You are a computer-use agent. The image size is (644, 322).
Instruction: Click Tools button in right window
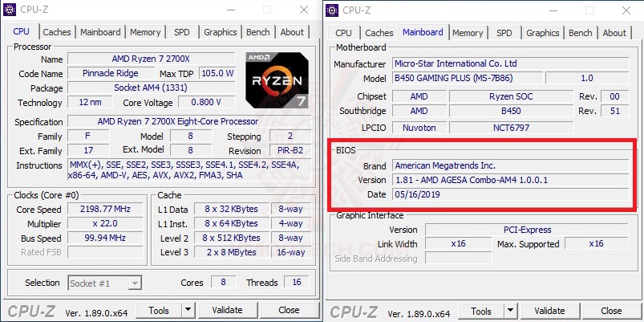[481, 311]
